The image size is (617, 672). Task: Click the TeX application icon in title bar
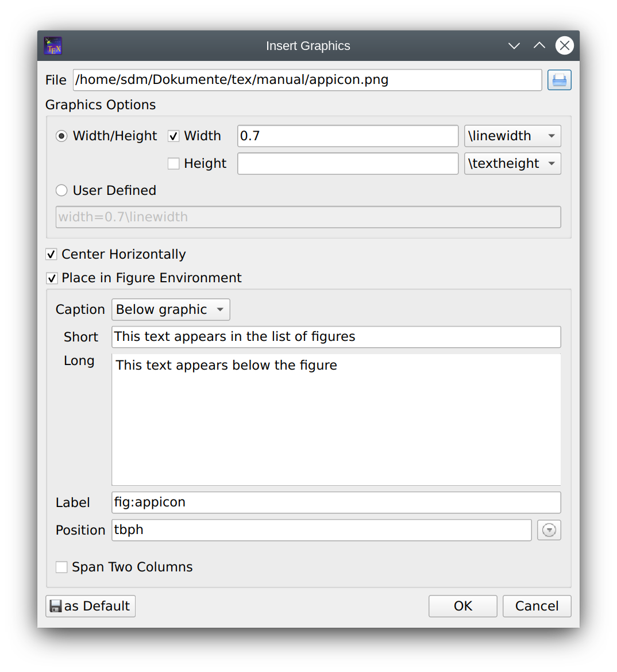point(53,46)
